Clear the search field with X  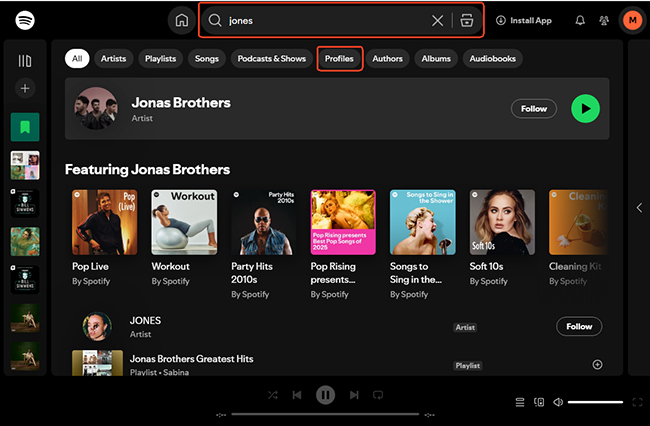pyautogui.click(x=437, y=20)
